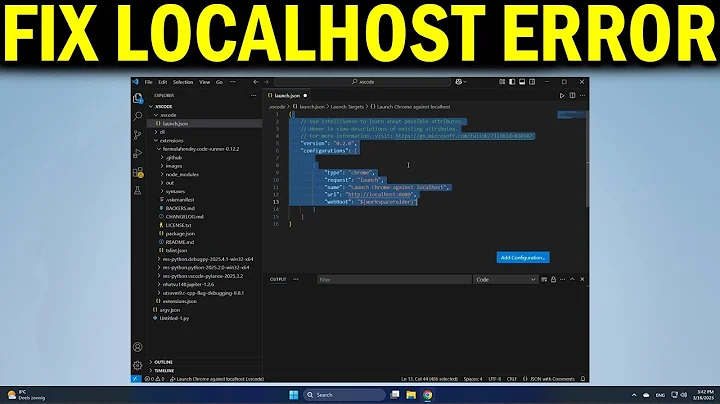
Task: Open the Run and Debug view
Action: click(x=137, y=153)
